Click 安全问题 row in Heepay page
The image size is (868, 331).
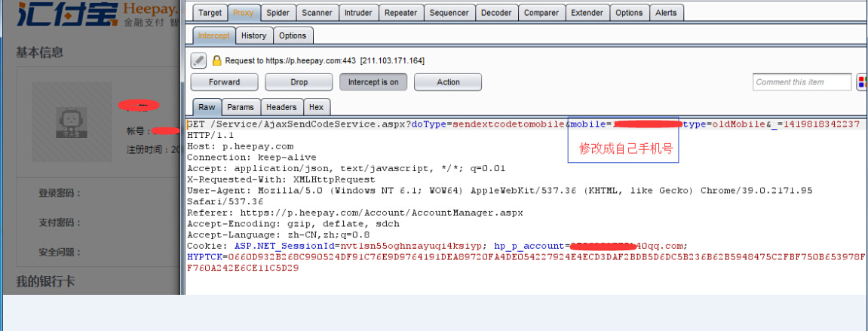click(x=60, y=252)
